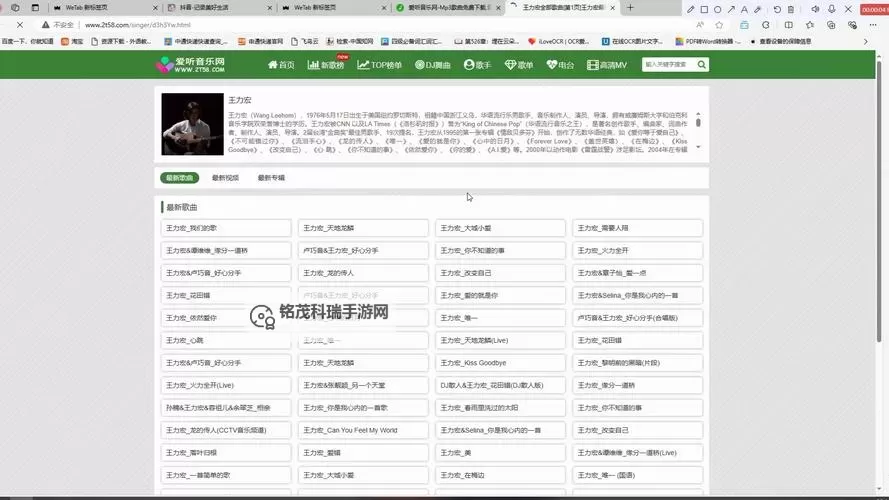Open the 新歌榜 nav item
Image resolution: width=889 pixels, height=500 pixels.
pyautogui.click(x=326, y=65)
